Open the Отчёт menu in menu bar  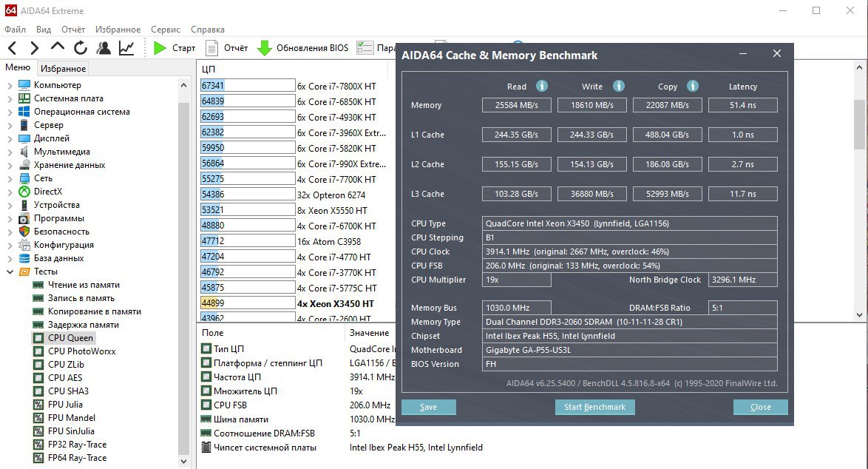[x=73, y=30]
